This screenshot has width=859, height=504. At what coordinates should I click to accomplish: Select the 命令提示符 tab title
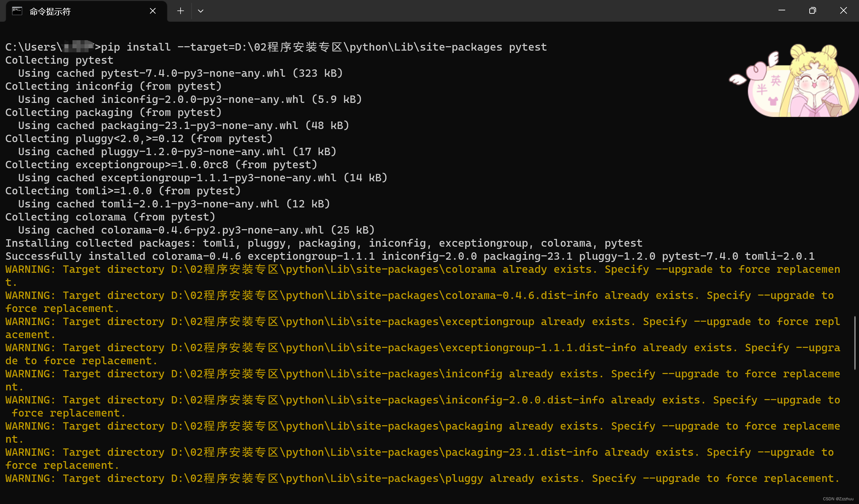click(50, 12)
